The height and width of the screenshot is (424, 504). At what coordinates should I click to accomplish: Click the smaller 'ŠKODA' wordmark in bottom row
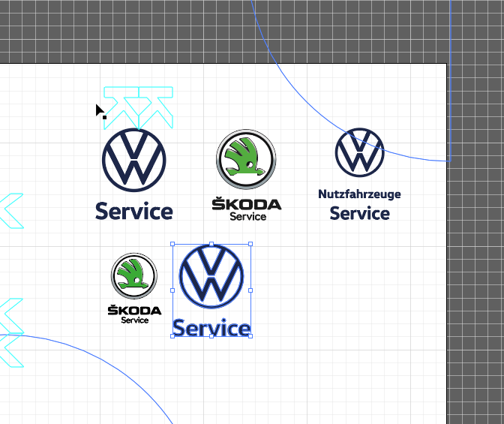(x=134, y=310)
